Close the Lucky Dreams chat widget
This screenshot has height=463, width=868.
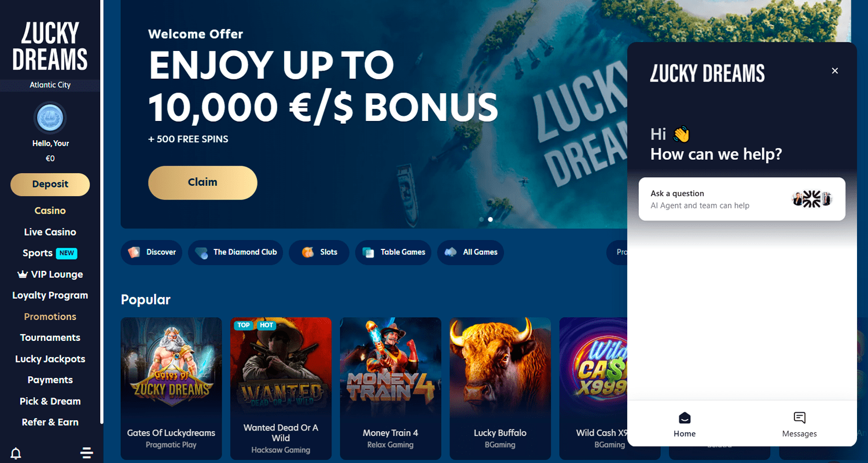click(x=834, y=71)
